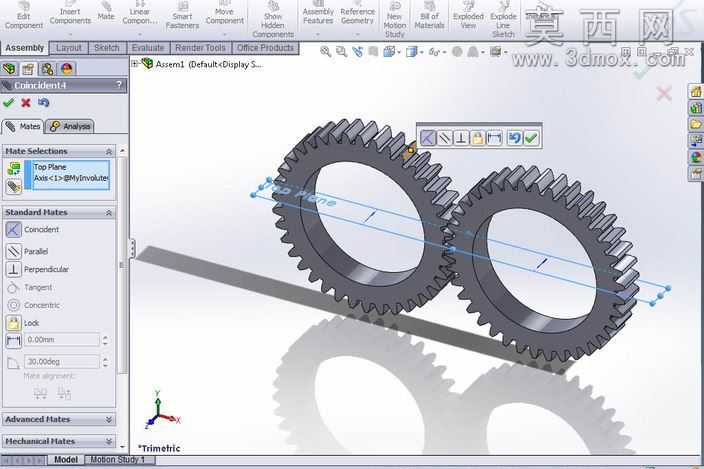
Task: Open SolidWorks Resources in the task pane
Action: click(696, 92)
